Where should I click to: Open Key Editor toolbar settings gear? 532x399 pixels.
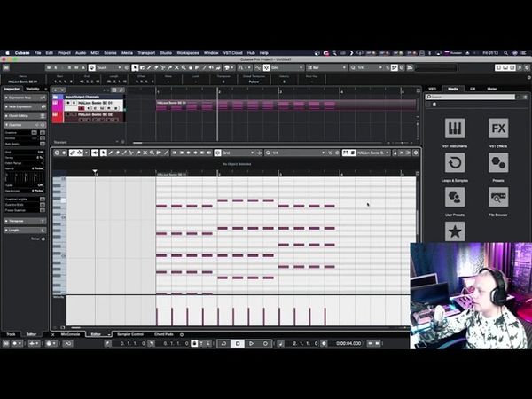416,153
